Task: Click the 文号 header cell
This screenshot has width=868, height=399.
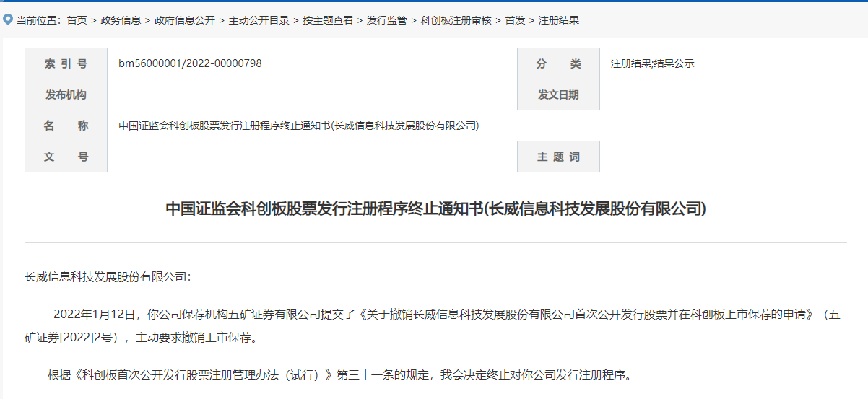Action: (66, 157)
